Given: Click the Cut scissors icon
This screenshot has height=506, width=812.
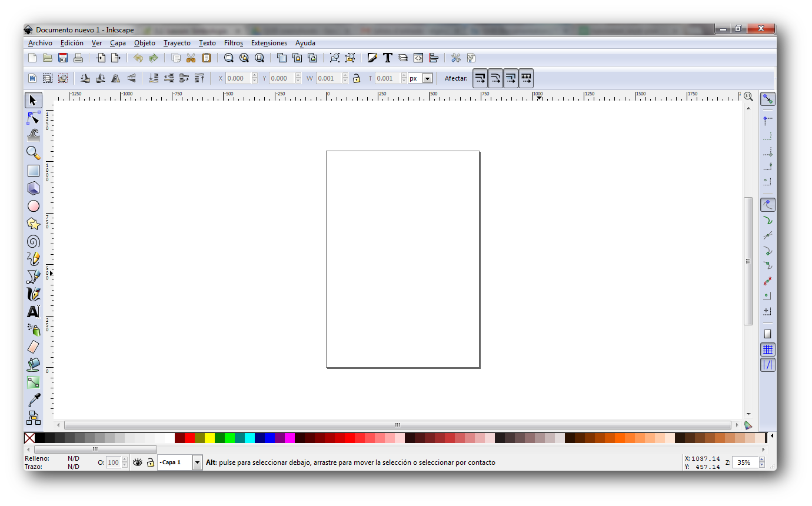Looking at the screenshot, I should [191, 58].
